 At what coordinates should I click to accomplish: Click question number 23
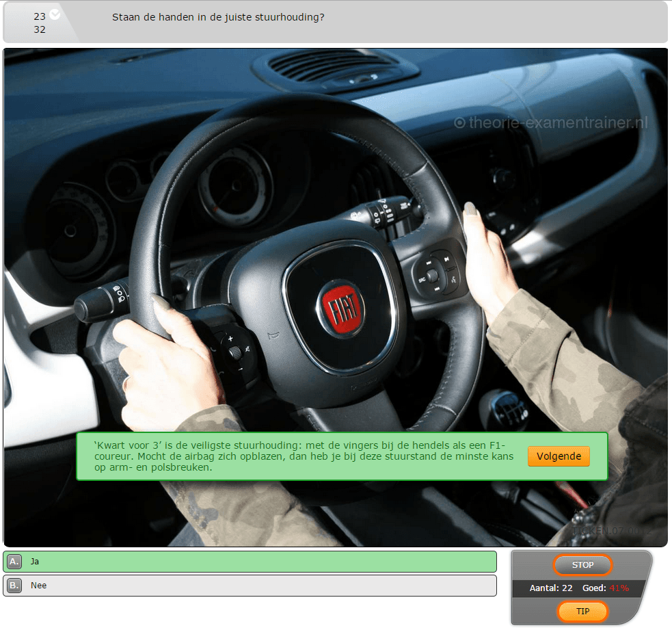(x=40, y=16)
